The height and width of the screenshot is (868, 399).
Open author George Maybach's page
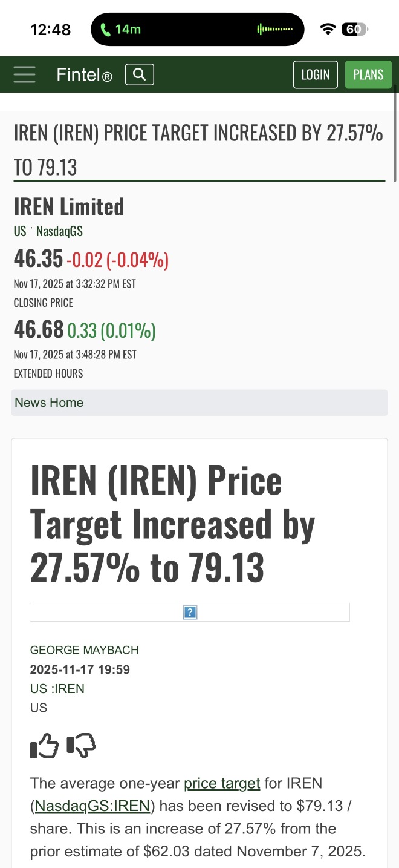(x=84, y=650)
